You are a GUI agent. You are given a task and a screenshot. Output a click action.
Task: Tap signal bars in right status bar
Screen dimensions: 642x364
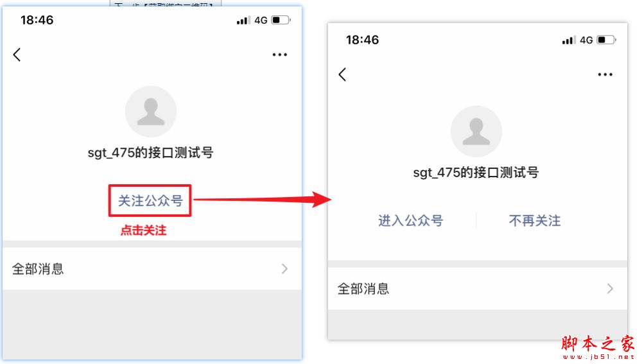point(569,40)
